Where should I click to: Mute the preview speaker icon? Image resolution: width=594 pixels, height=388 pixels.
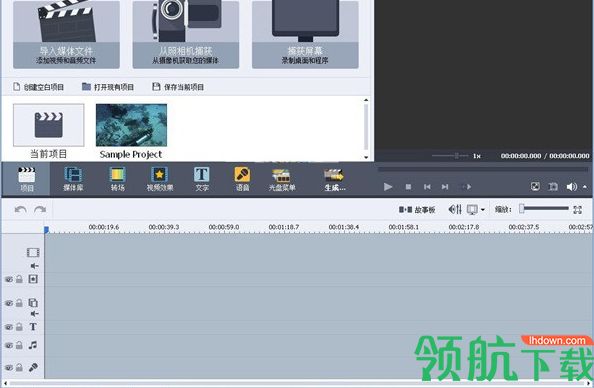[571, 186]
